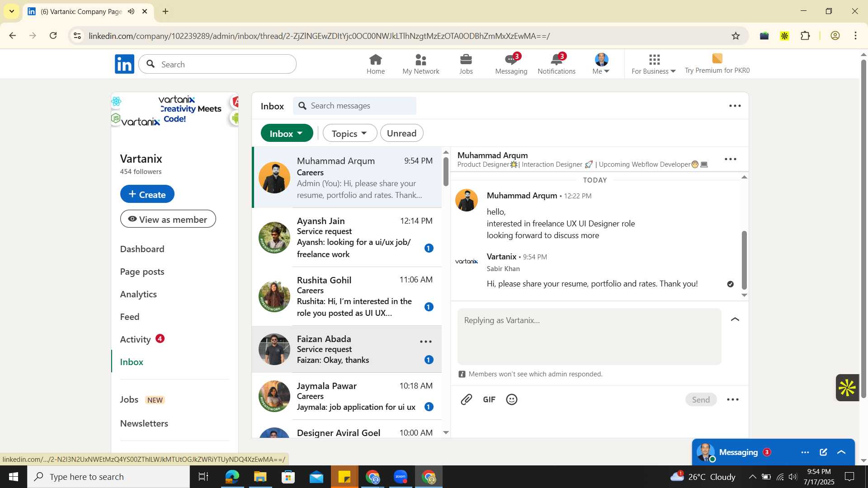This screenshot has width=868, height=488.
Task: Open Newsletters in sidebar
Action: (x=144, y=423)
